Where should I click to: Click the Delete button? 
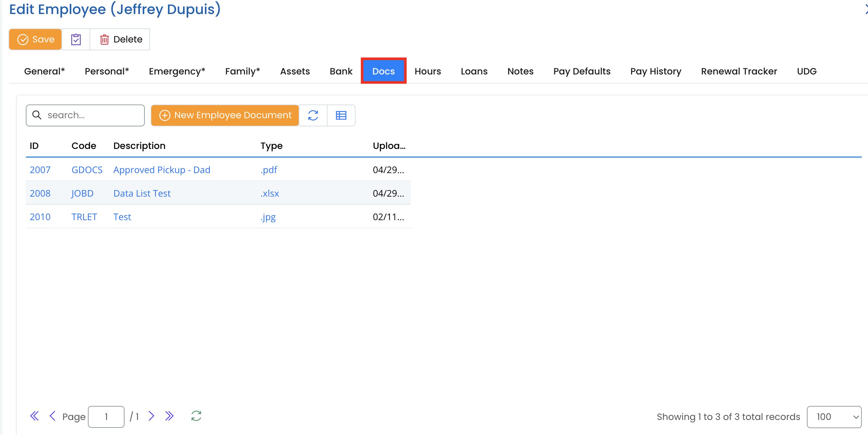(120, 40)
